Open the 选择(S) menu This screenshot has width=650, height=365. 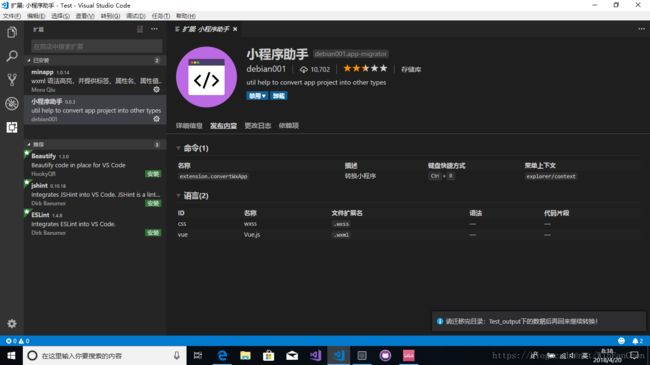61,16
